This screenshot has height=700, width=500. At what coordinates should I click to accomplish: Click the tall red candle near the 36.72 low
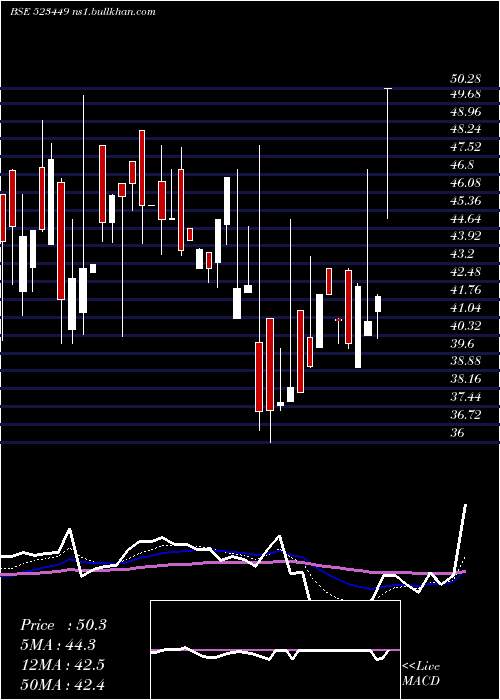tap(270, 364)
